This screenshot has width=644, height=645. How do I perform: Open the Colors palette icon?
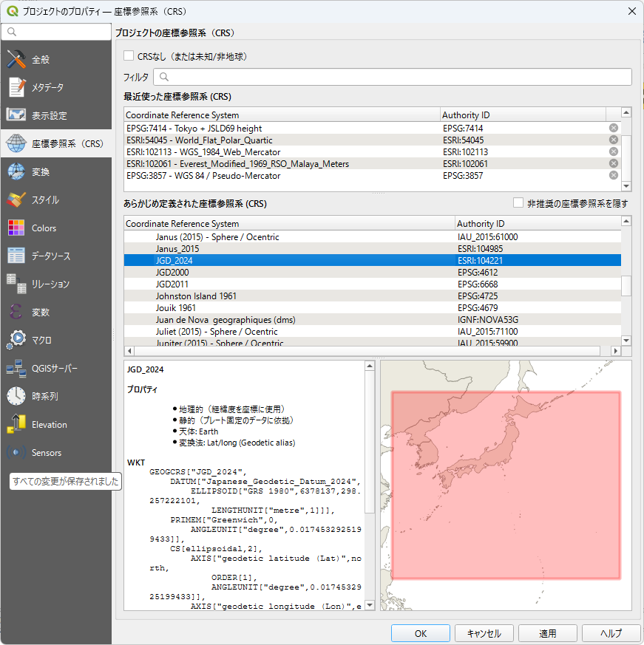16,228
